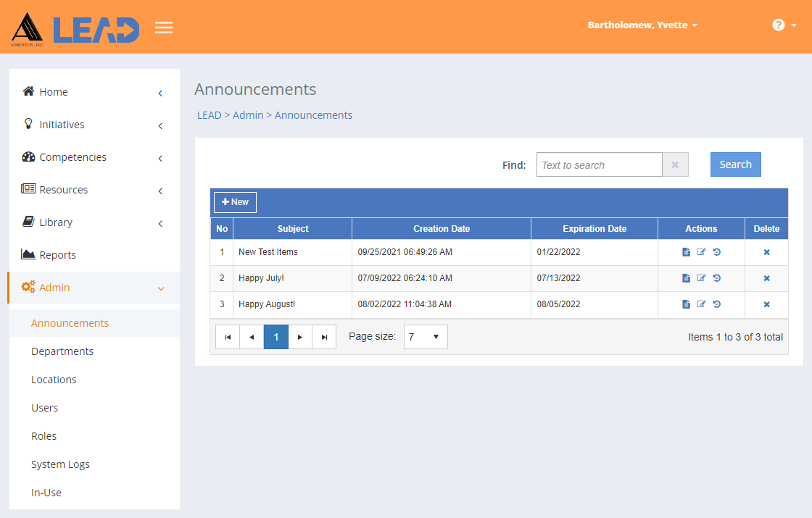Click the hamburger menu icon in header
812x518 pixels.
164,28
